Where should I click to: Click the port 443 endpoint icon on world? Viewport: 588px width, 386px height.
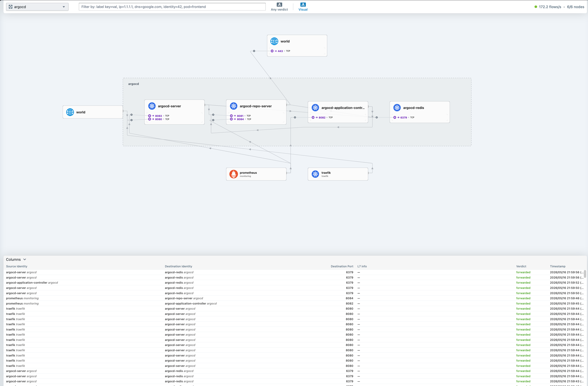coord(272,51)
